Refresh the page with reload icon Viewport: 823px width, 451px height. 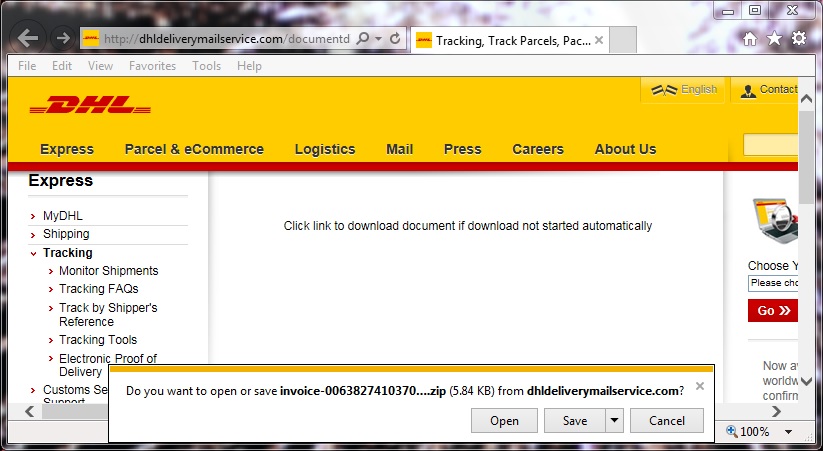coord(395,38)
